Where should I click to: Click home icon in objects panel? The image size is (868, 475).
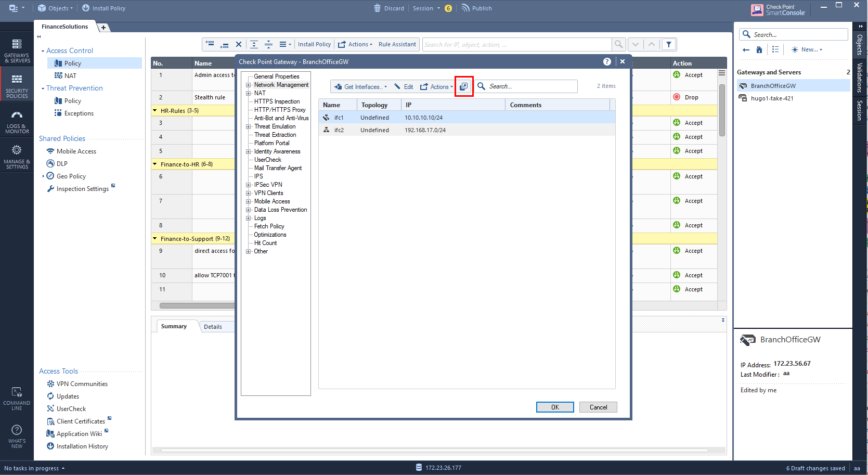coord(759,50)
